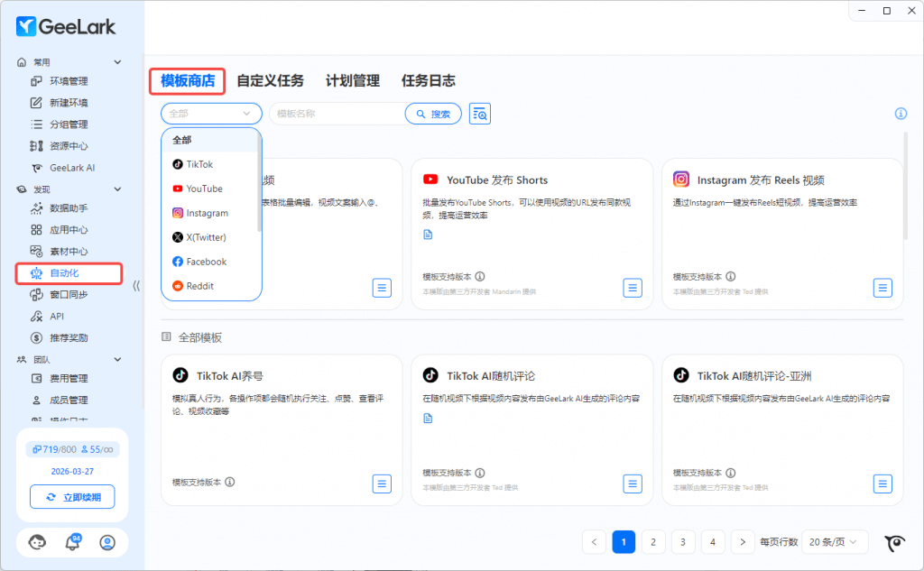Open the 20条/页 rows-per-page dropdown
Image resolution: width=924 pixels, height=571 pixels.
point(834,541)
